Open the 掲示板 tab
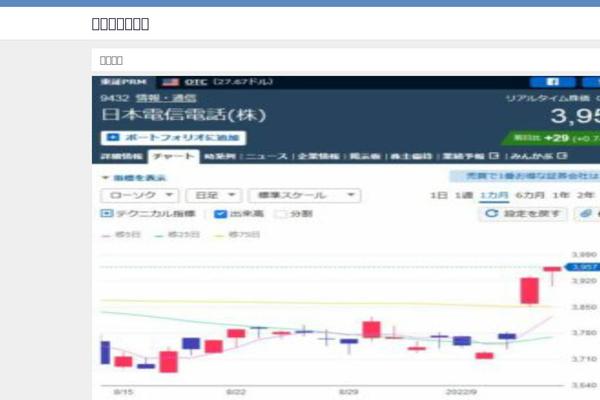 click(365, 156)
